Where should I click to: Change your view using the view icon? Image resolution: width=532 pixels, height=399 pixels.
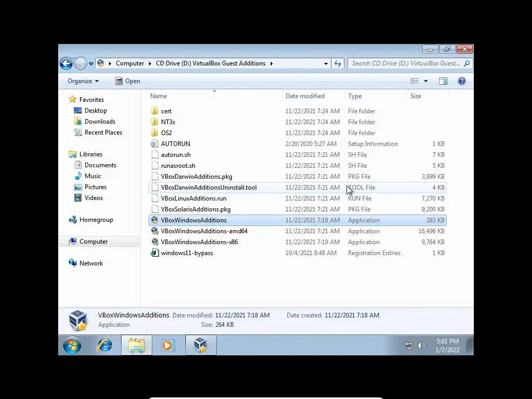[x=414, y=81]
